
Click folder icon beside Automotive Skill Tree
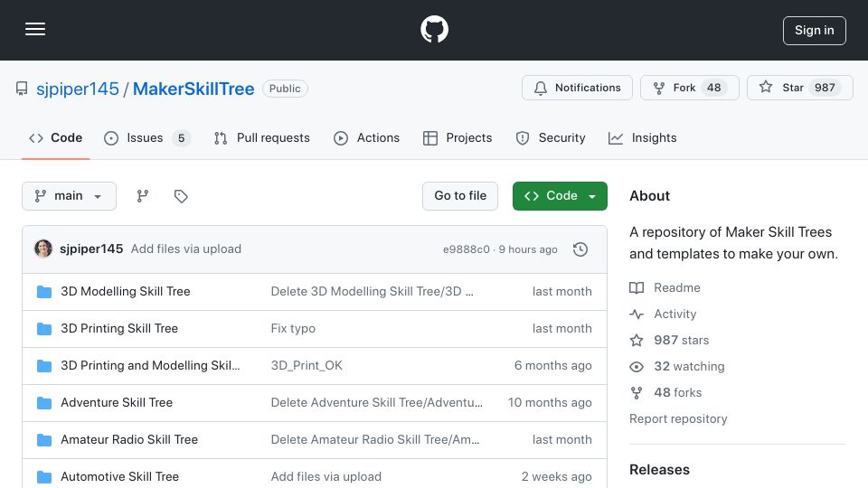coord(43,476)
